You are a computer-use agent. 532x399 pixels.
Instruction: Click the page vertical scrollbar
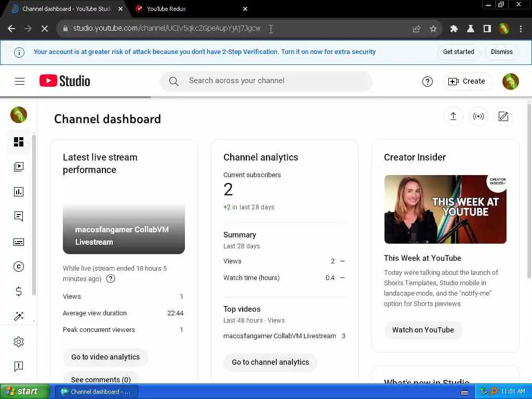529,192
